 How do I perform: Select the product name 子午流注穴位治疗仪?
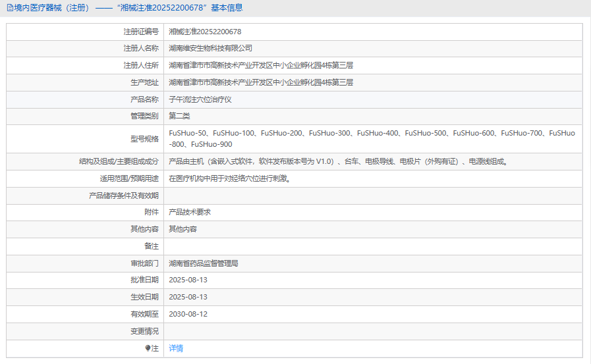coord(200,99)
